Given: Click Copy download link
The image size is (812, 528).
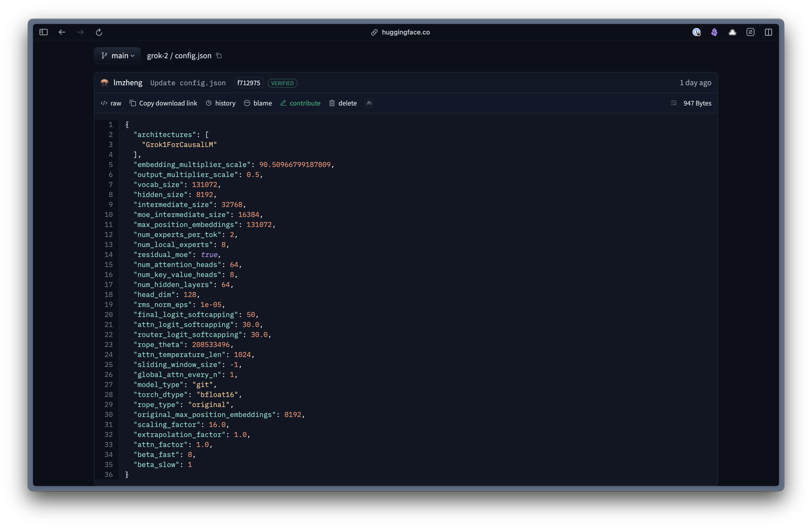Looking at the screenshot, I should [x=163, y=103].
